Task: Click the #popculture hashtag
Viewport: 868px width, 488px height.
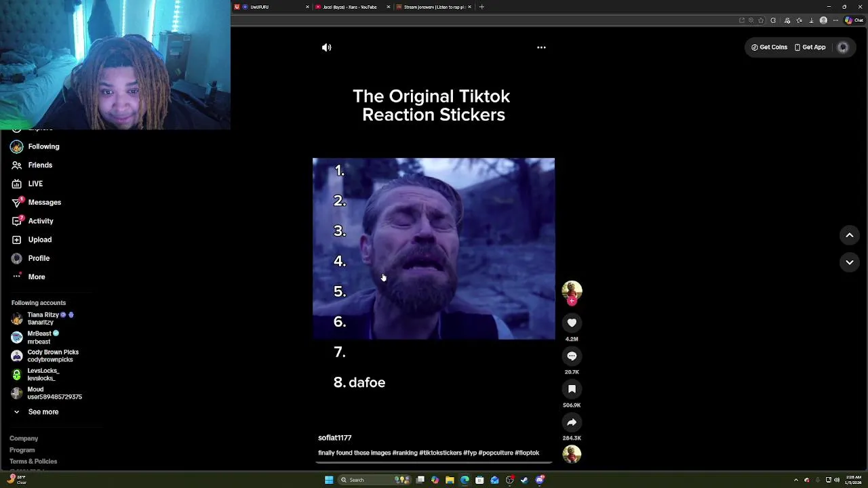Action: coord(496,453)
